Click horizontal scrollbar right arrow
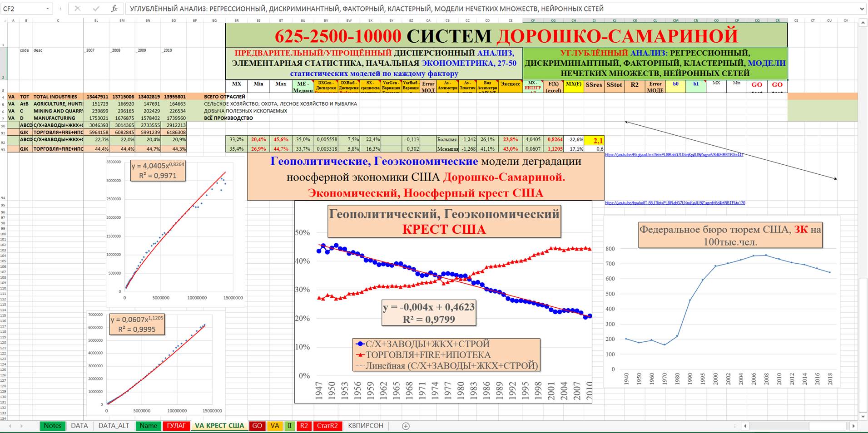The height and width of the screenshot is (433, 868). pyautogui.click(x=853, y=426)
